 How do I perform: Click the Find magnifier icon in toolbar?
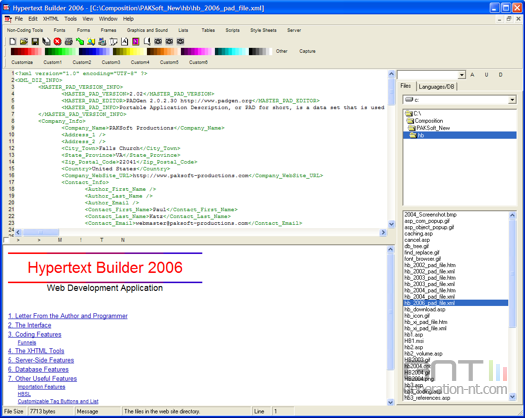coord(91,42)
